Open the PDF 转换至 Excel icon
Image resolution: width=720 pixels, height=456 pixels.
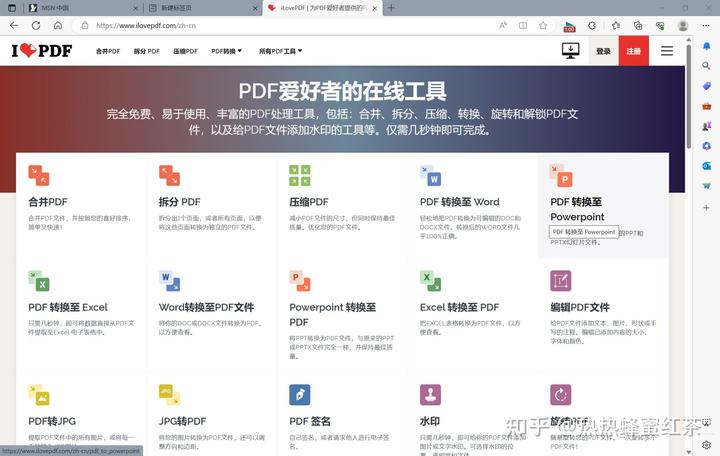[39, 281]
